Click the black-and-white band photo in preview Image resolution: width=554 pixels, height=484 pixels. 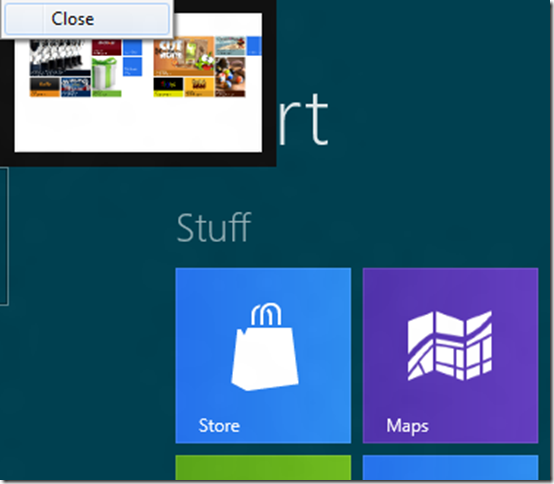click(60, 58)
